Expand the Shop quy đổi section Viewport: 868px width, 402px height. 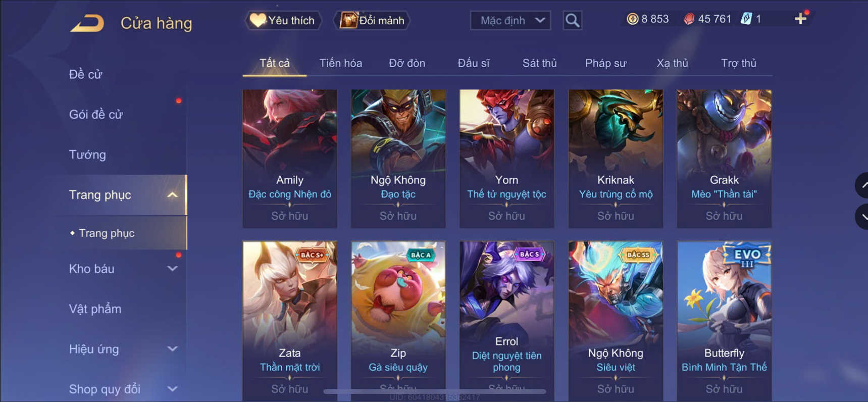[x=172, y=389]
